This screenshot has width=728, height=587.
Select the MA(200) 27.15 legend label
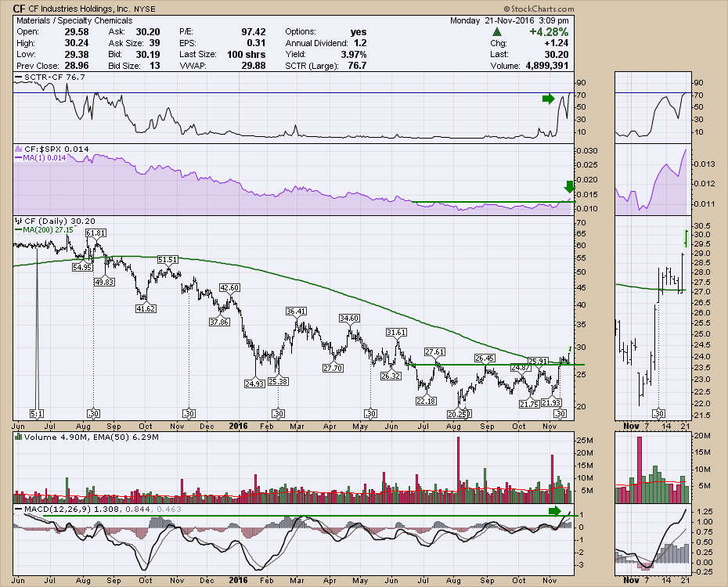[50, 229]
